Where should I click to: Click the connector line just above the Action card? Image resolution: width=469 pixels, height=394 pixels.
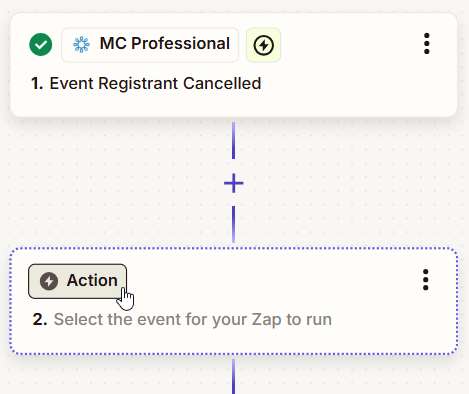click(233, 224)
